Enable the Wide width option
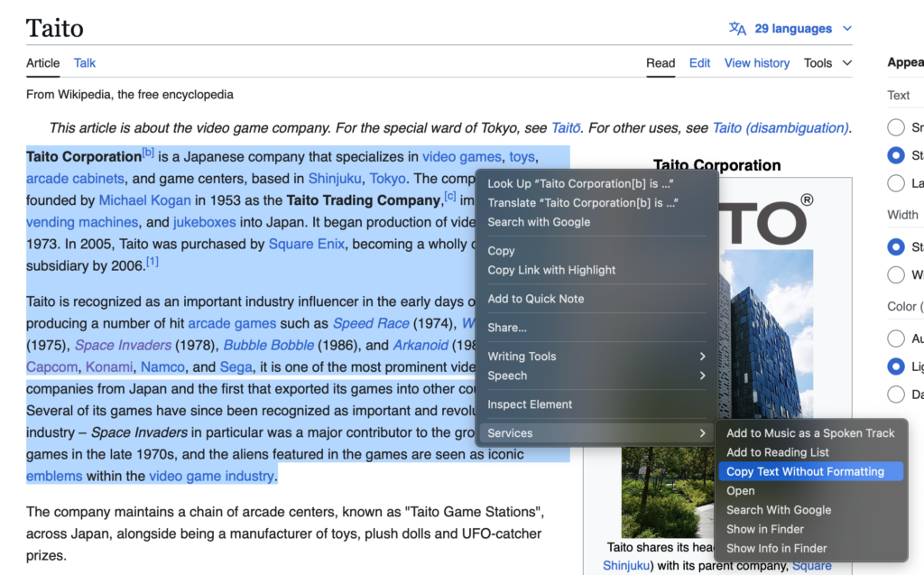This screenshot has width=924, height=575. coord(895,274)
